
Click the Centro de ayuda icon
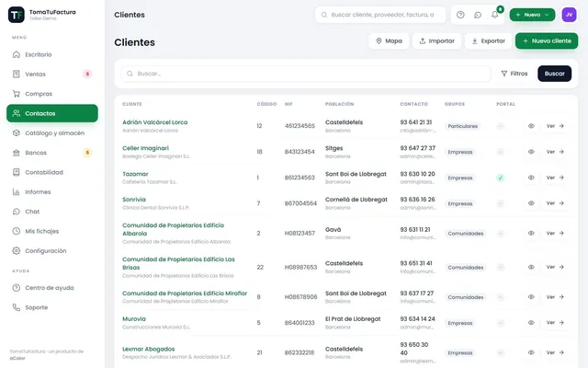[17, 288]
